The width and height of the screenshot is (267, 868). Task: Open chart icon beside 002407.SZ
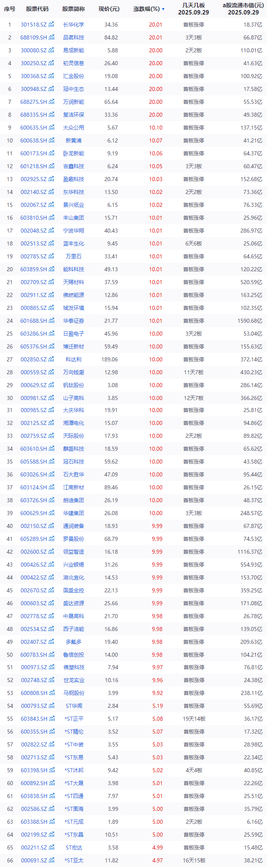coord(51,642)
